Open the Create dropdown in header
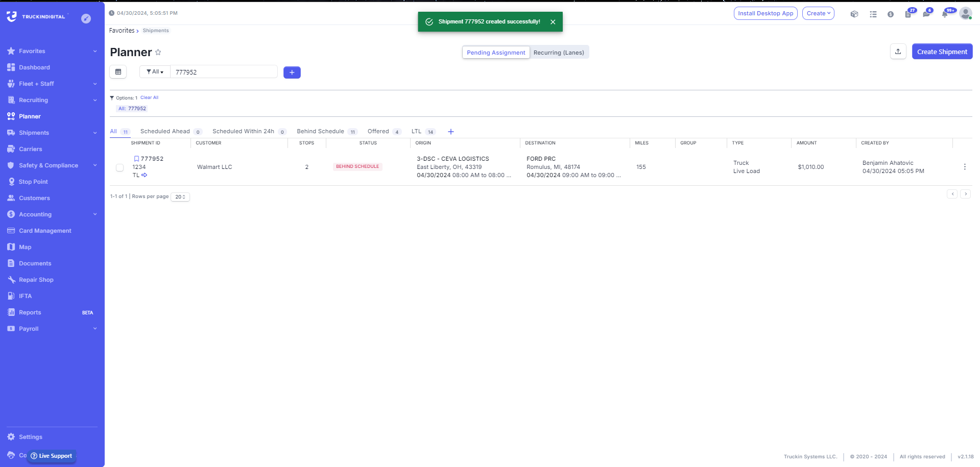This screenshot has height=467, width=980. (818, 13)
